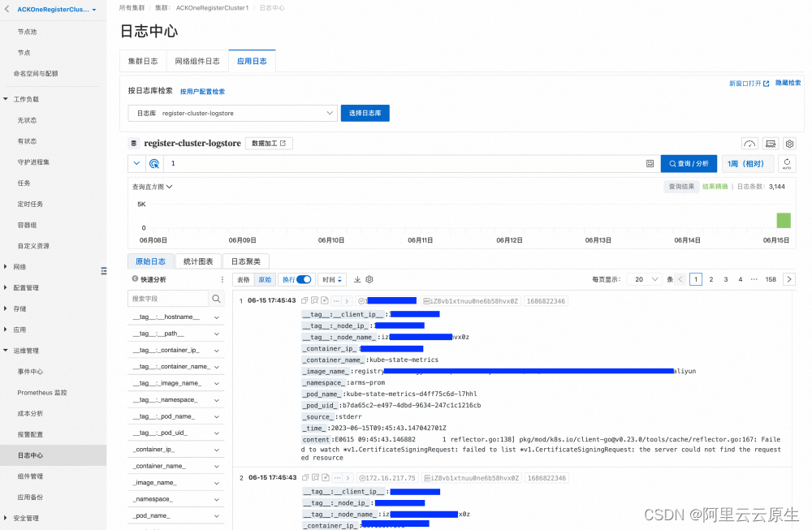Open the dashboard gauge icon near logstore title

pos(749,144)
